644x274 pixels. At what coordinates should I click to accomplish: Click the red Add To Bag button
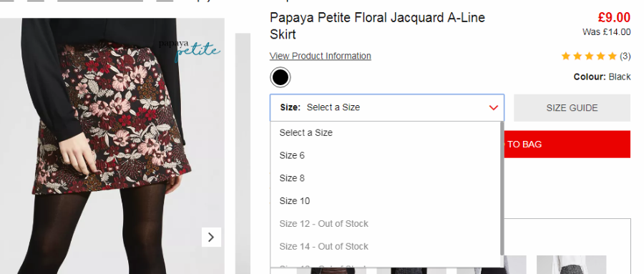tap(567, 145)
